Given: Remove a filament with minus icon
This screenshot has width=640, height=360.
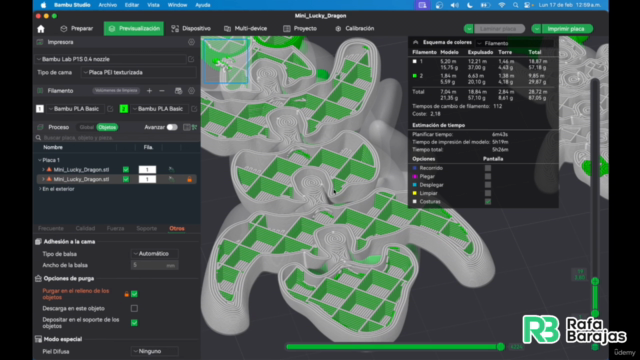Looking at the screenshot, I should click(x=162, y=91).
